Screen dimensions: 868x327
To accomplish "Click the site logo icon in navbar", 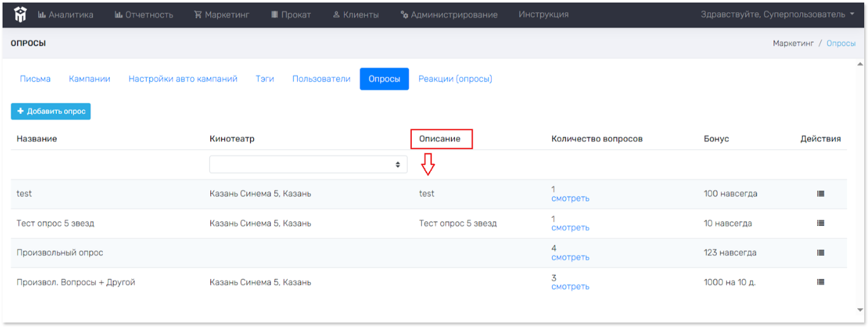I will 20,15.
